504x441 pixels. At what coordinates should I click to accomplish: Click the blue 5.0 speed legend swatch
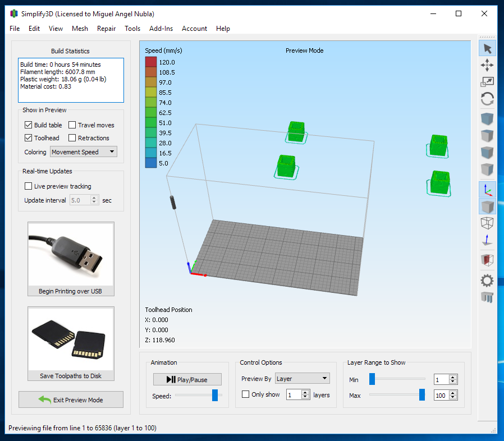click(151, 163)
